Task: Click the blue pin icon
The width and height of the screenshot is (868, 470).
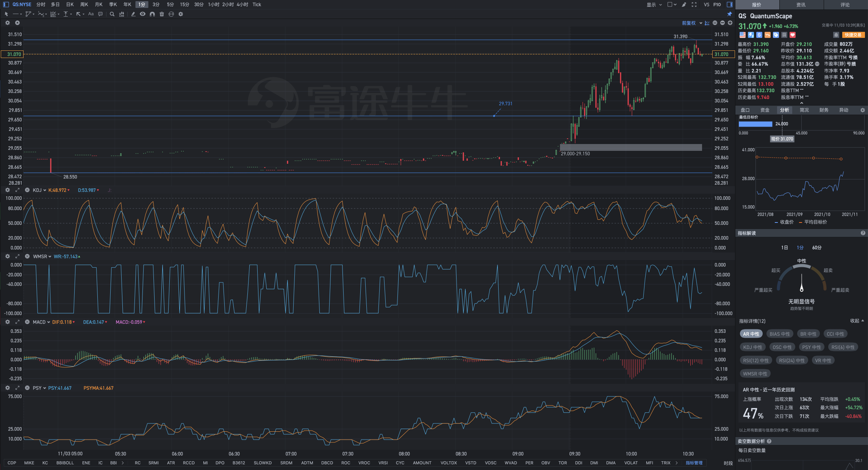Action: point(729,14)
